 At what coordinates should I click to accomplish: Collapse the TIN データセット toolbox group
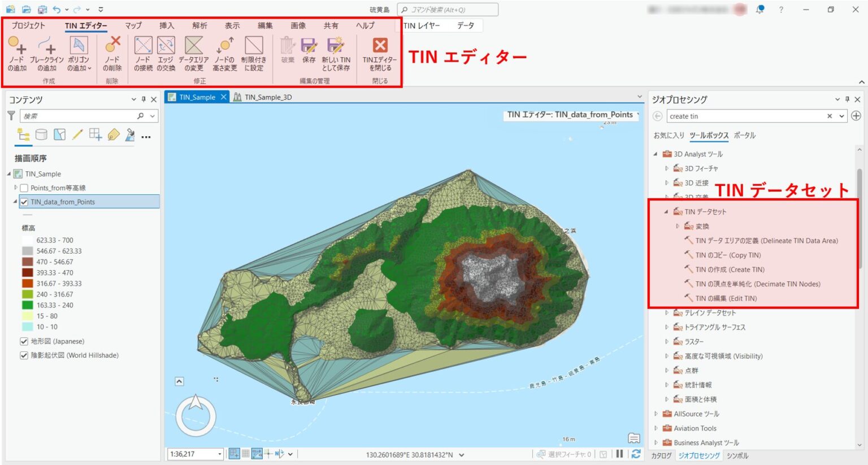point(667,211)
